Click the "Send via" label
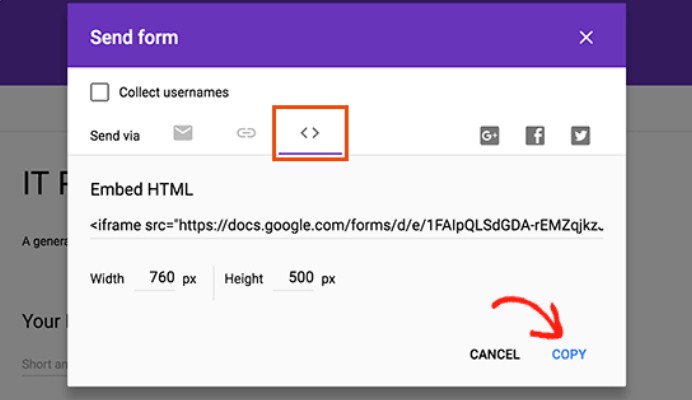 coord(115,136)
